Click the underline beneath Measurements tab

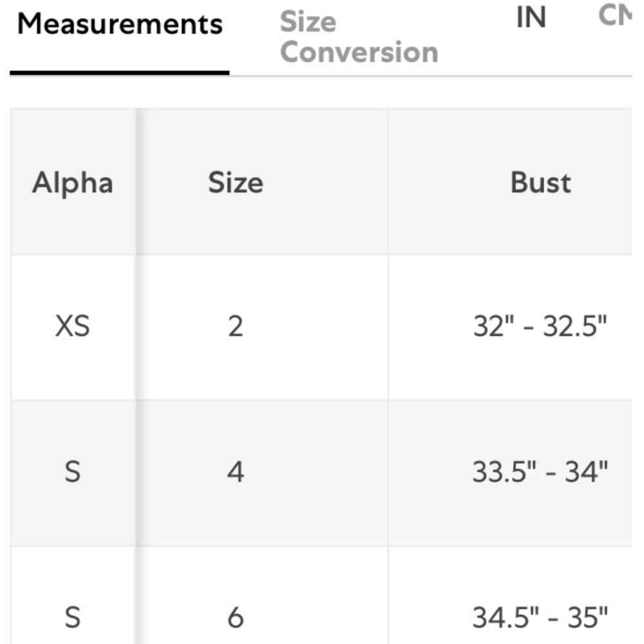point(120,73)
